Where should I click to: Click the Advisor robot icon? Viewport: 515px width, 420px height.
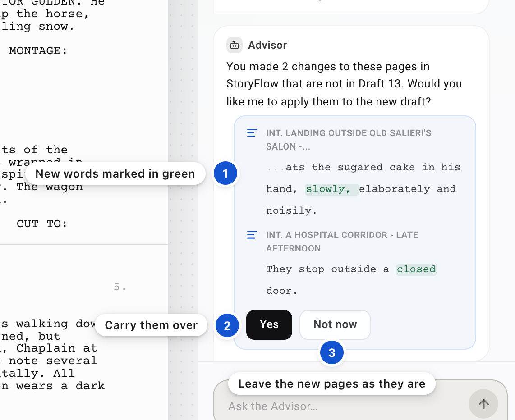coord(235,45)
